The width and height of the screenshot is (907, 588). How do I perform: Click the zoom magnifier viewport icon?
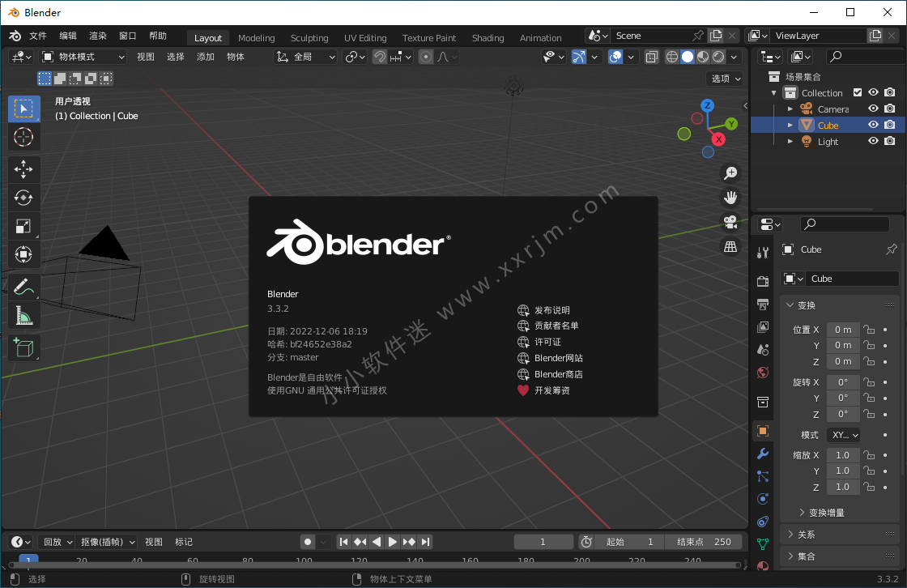click(x=730, y=173)
